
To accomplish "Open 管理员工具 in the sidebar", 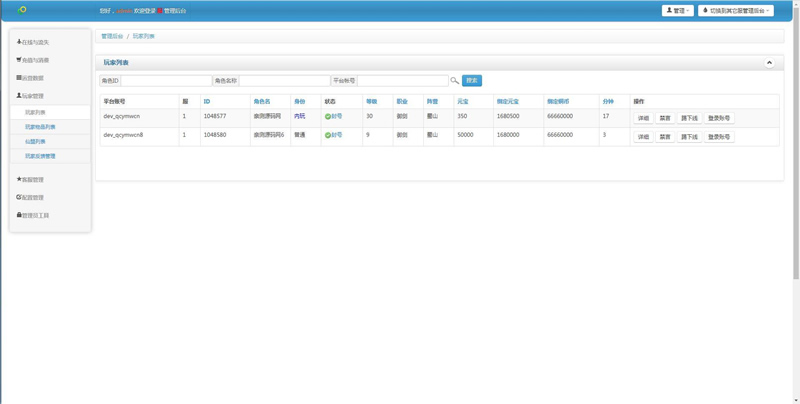I will pyautogui.click(x=33, y=215).
